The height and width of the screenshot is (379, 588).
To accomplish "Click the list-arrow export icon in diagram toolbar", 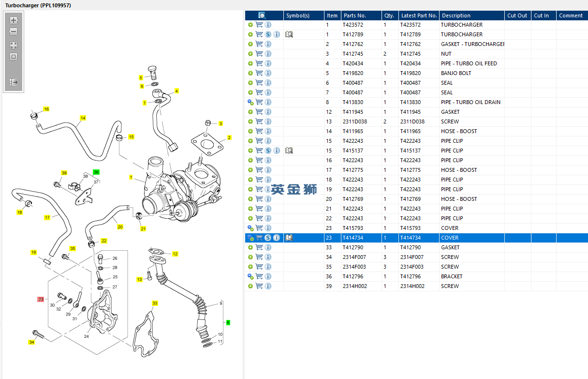I will point(14,82).
